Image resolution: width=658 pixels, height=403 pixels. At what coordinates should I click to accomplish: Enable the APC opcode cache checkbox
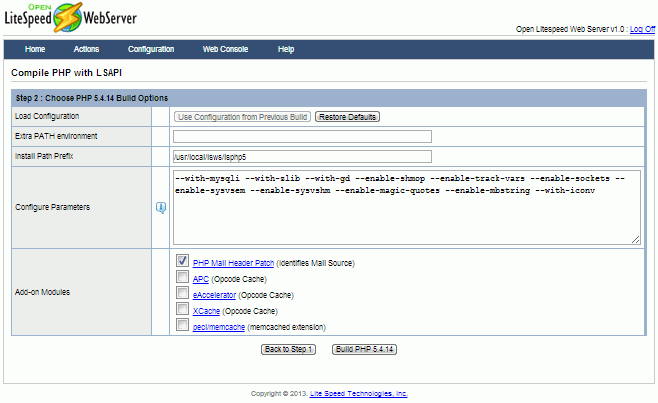coord(182,277)
